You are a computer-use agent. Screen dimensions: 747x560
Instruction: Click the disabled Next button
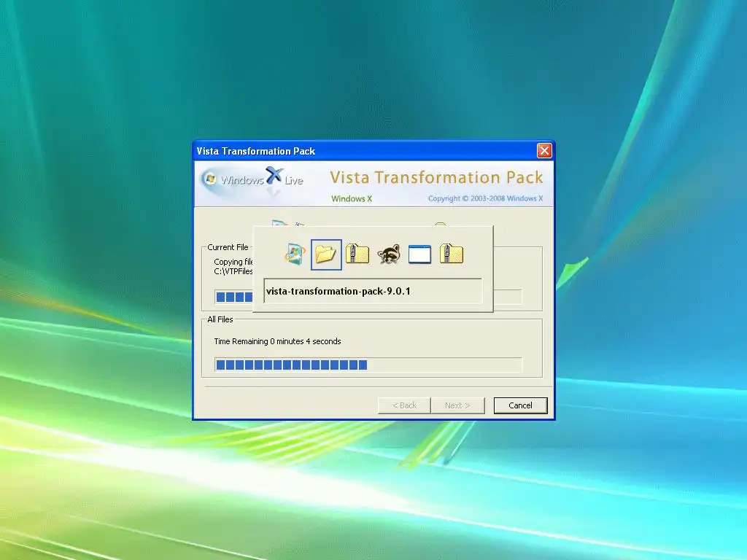(x=457, y=405)
